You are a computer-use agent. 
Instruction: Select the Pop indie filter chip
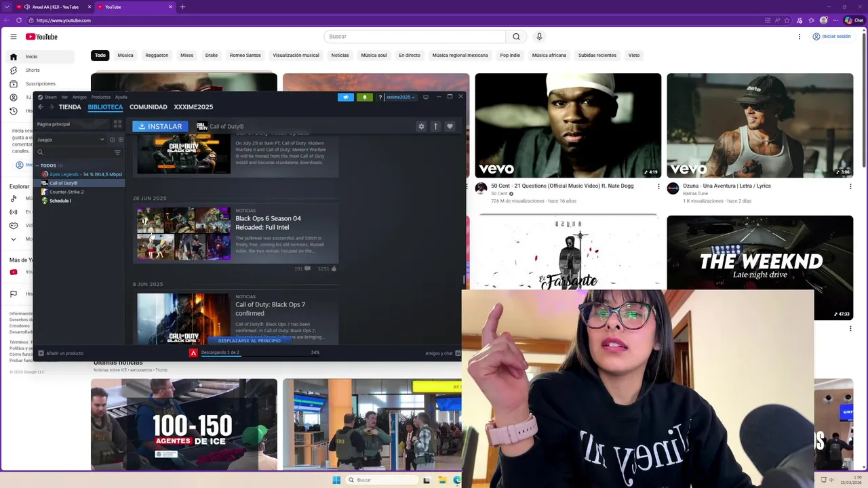click(510, 56)
